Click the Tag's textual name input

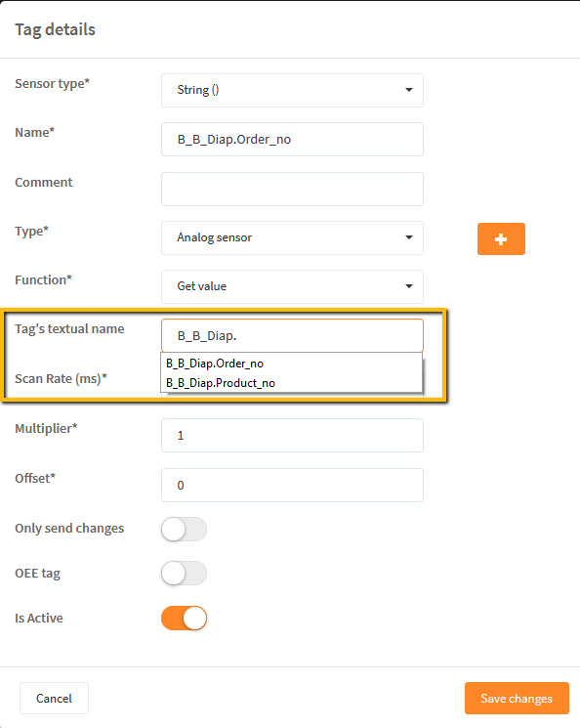[292, 336]
